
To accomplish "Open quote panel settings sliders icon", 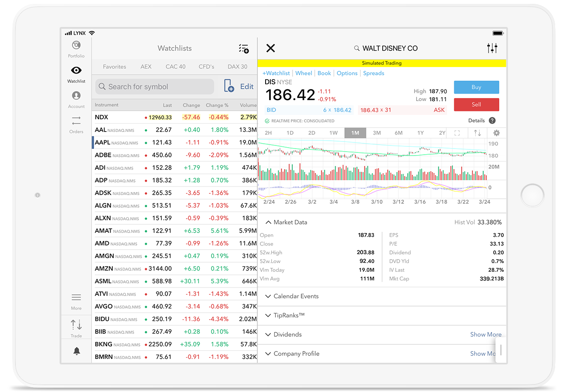I will click(x=492, y=48).
